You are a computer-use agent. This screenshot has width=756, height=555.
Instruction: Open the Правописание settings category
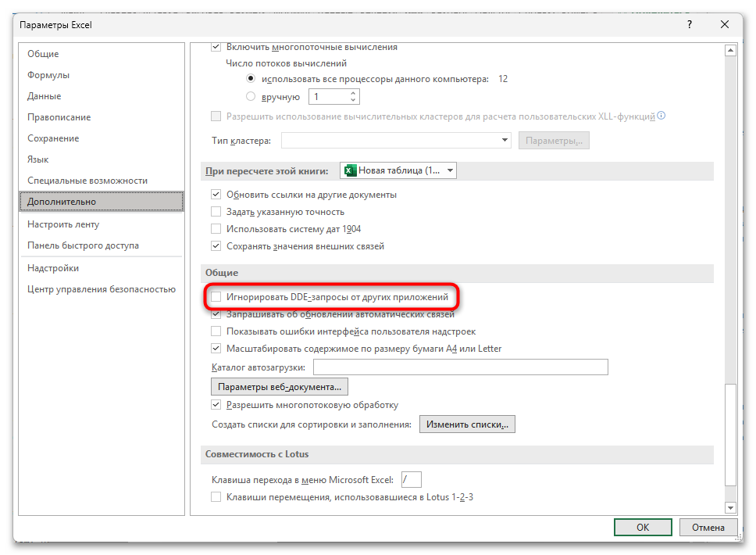point(102,117)
